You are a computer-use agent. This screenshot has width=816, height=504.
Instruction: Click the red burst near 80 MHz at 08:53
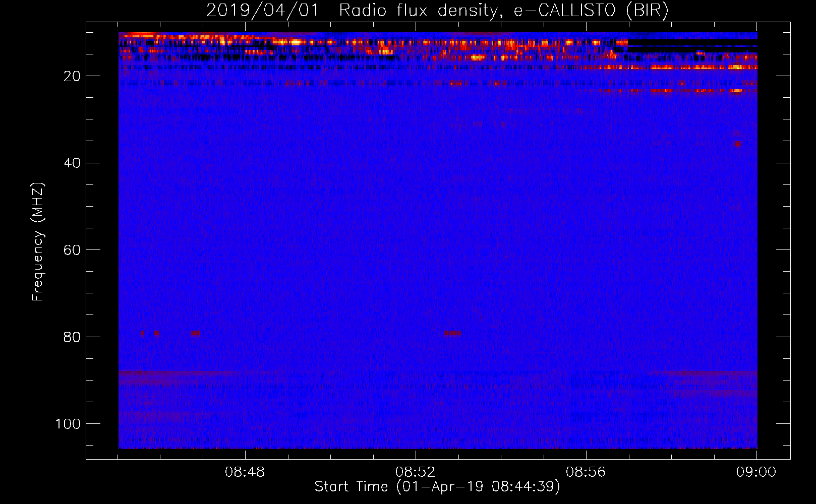452,333
